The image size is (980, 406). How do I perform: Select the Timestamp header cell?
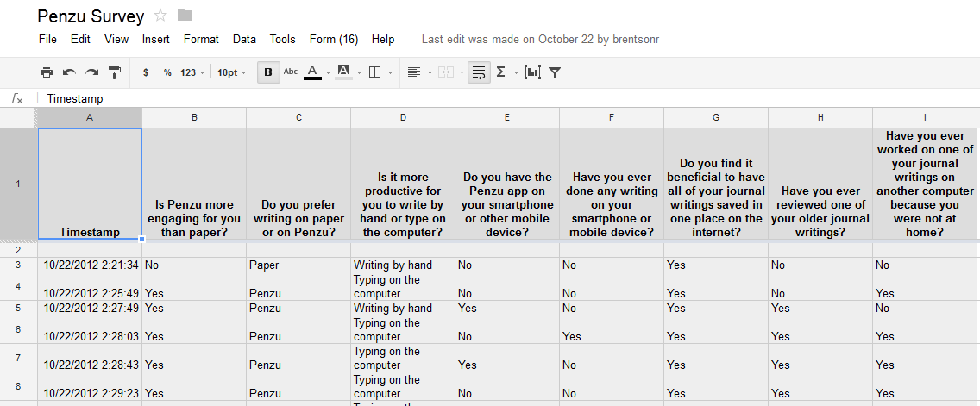pos(90,184)
